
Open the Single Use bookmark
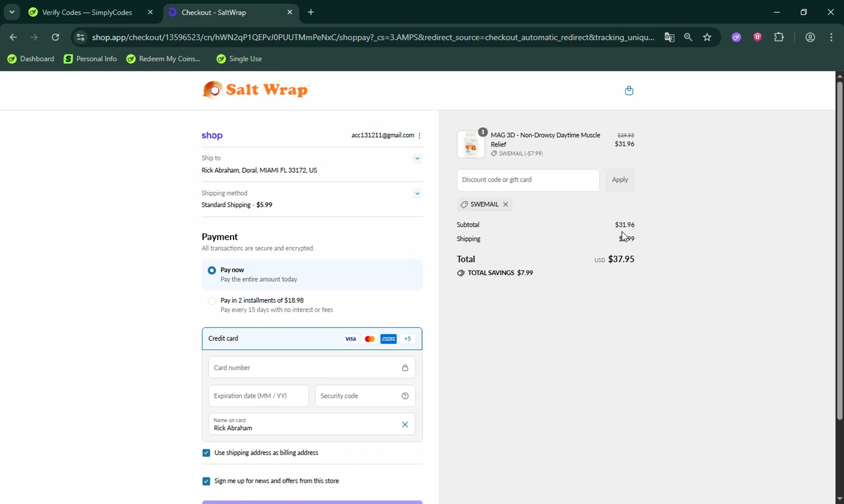coord(239,59)
